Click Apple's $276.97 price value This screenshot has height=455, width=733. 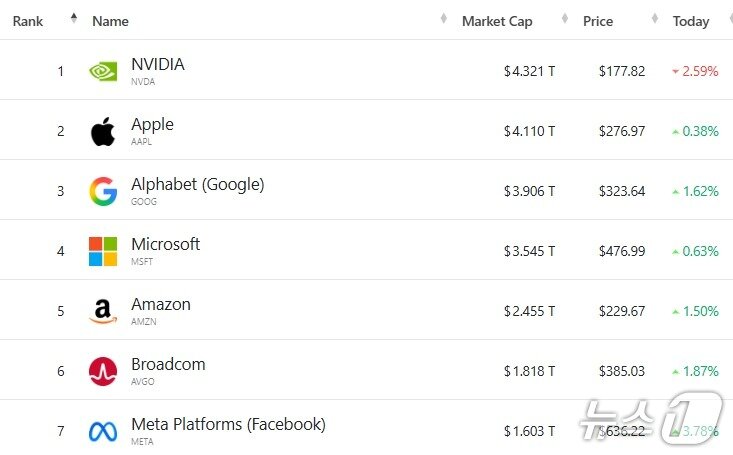622,131
